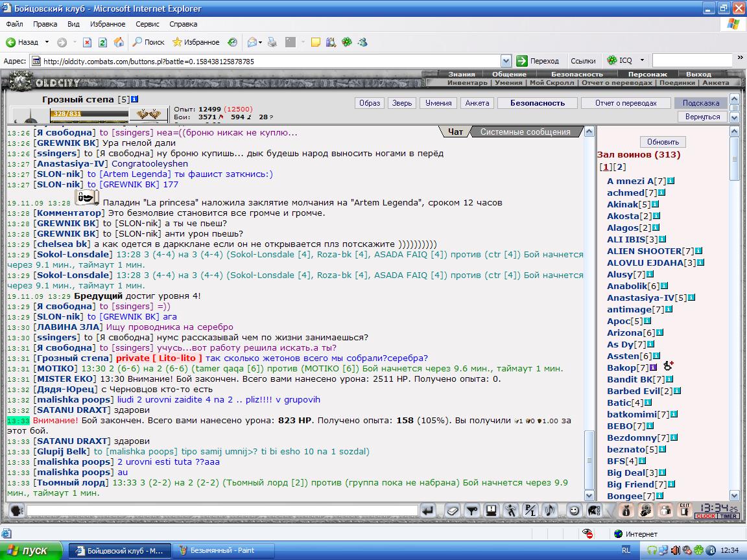
Task: Click the chat filter funnel icon
Action: [x=471, y=511]
